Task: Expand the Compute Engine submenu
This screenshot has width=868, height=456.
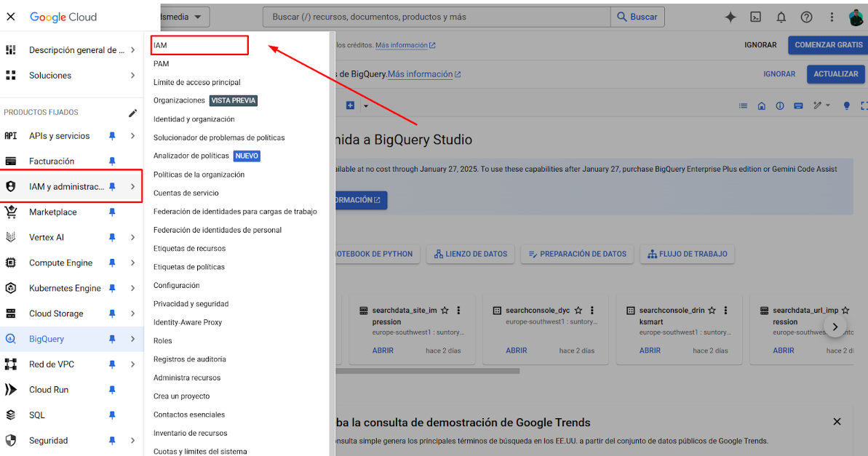Action: [x=132, y=263]
